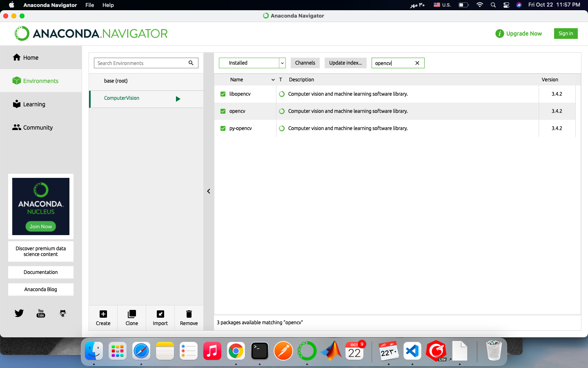Screen dimensions: 588x368
Task: Toggle the py-opencv package checkbox
Action: point(223,128)
